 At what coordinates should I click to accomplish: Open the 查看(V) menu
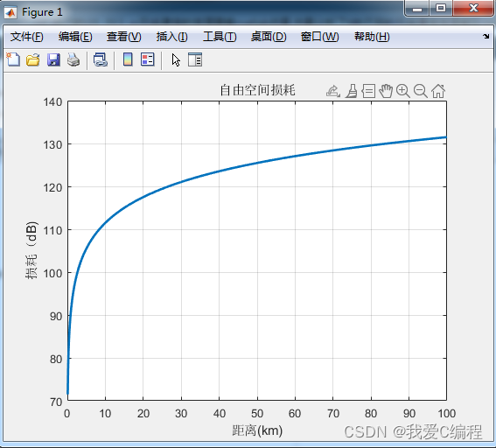coord(123,37)
